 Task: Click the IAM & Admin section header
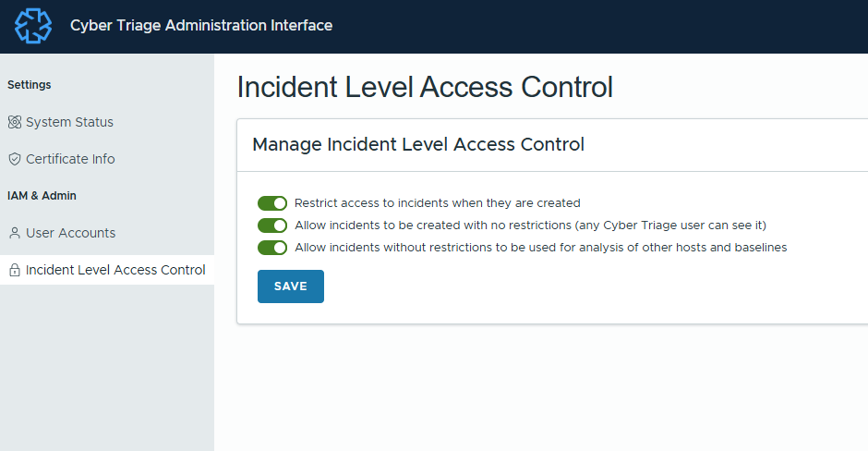42,196
